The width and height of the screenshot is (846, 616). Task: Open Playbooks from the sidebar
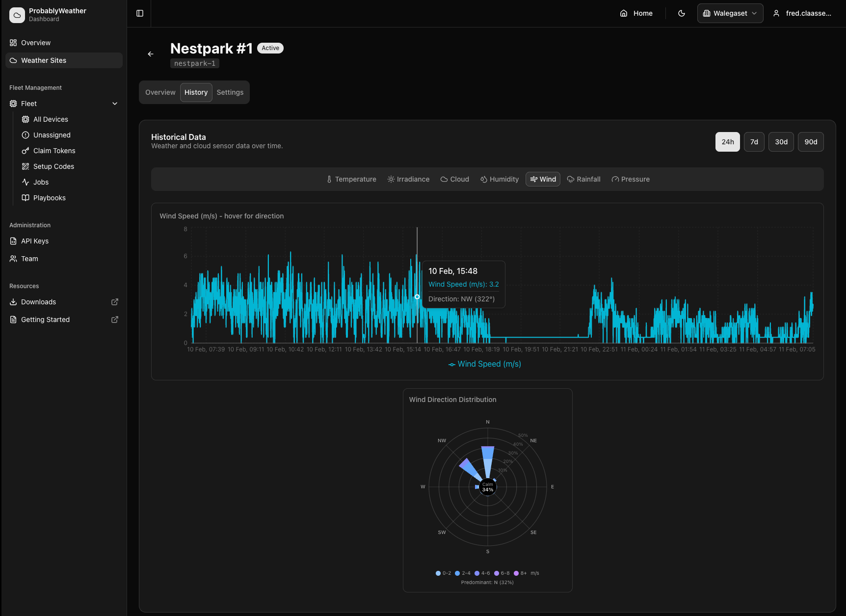[x=49, y=198]
